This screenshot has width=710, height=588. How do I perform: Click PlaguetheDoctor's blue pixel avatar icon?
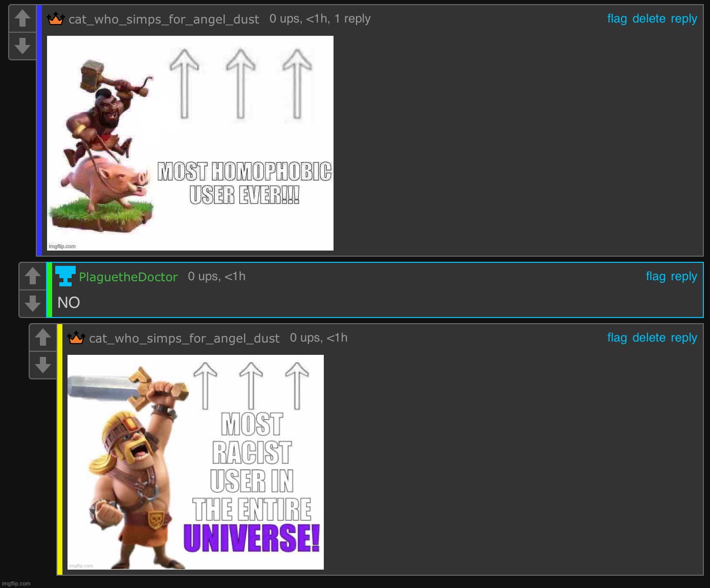tap(65, 276)
